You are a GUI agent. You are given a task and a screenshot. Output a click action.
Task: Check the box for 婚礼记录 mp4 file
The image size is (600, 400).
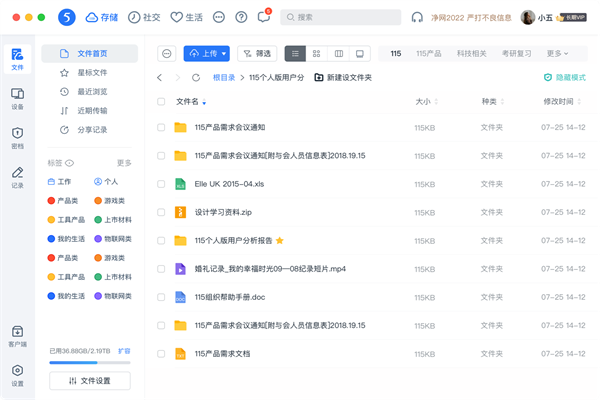click(x=161, y=269)
